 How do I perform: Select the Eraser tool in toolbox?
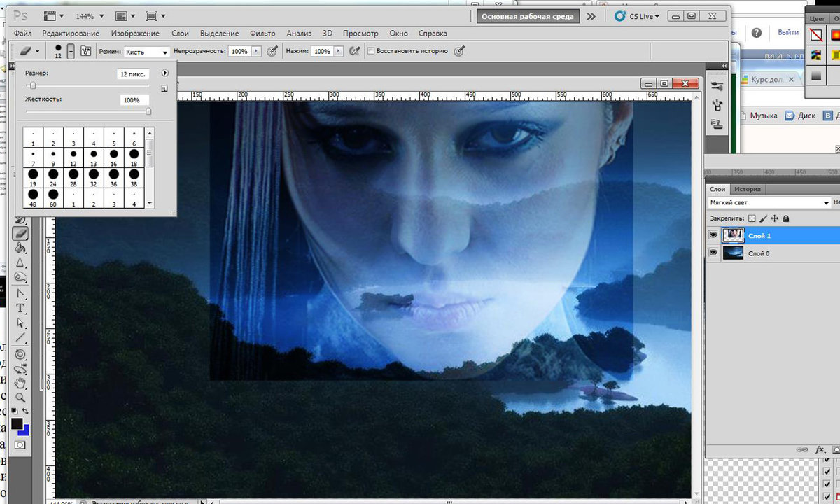point(20,233)
